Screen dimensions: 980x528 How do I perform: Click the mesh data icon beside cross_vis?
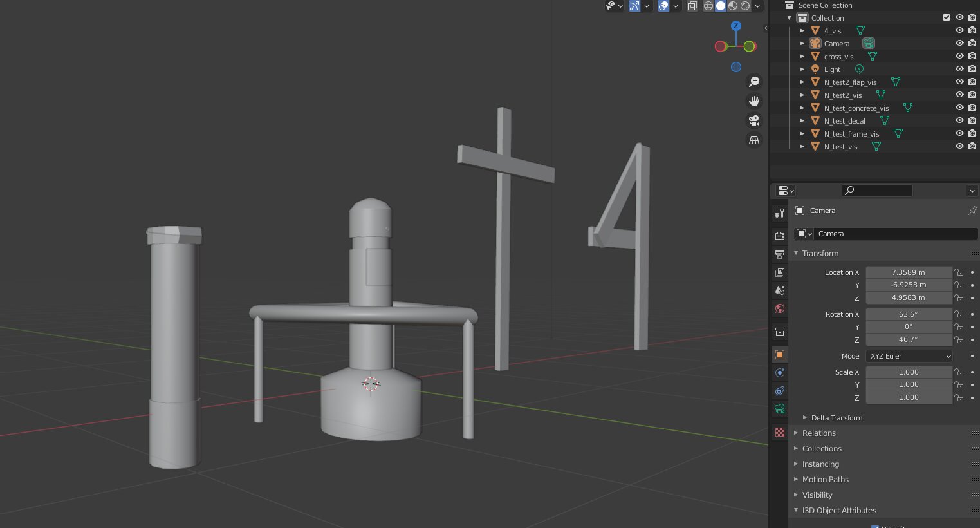(x=873, y=57)
